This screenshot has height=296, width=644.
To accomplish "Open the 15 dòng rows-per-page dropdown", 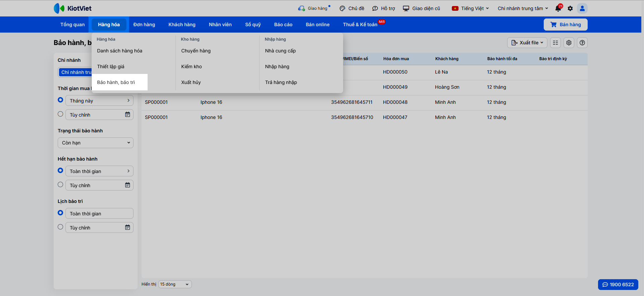I will click(x=175, y=284).
